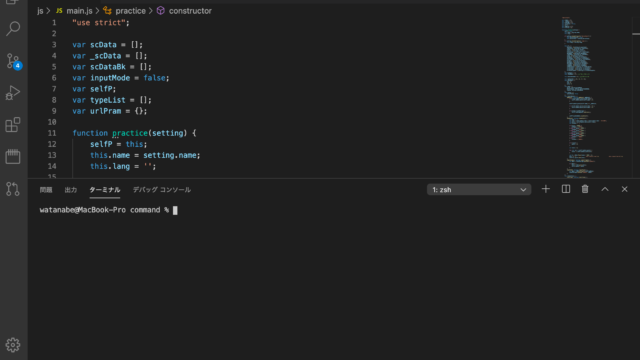Open the clapperboard-shaped activity bar icon
Screen dimensions: 640x360
point(13,156)
